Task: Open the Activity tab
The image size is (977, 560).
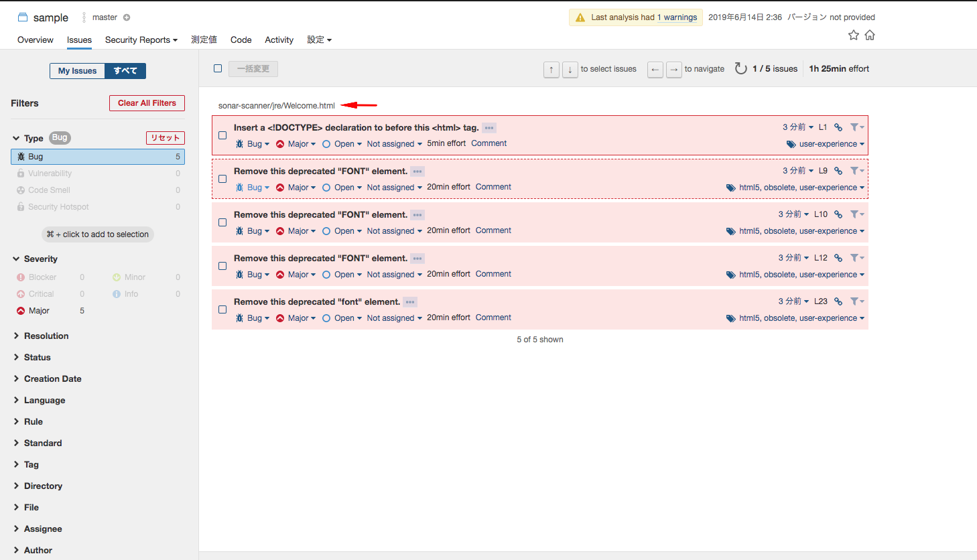Action: [x=279, y=40]
